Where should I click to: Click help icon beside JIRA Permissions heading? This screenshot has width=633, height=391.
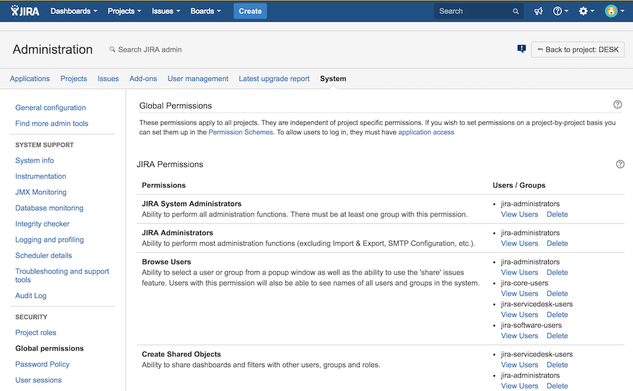pos(620,164)
